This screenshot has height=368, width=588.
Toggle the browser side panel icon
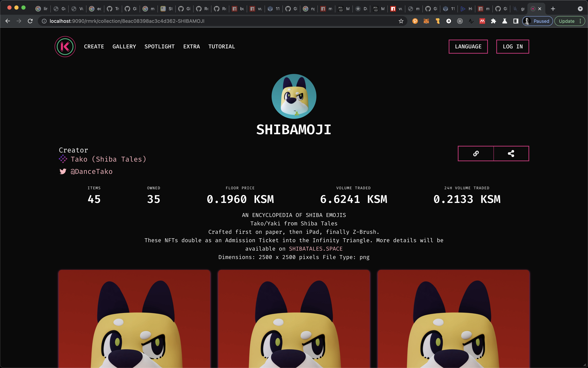[x=516, y=21]
